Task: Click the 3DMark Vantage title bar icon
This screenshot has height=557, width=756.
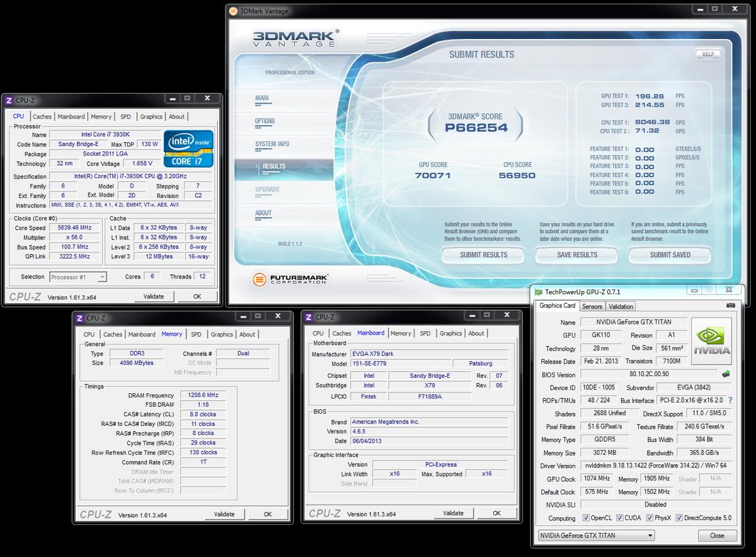Action: [234, 11]
